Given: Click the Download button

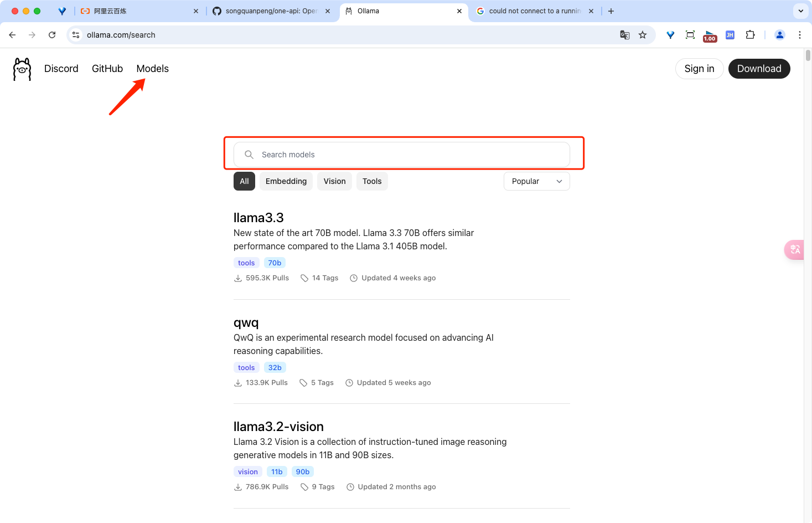Looking at the screenshot, I should coord(759,69).
